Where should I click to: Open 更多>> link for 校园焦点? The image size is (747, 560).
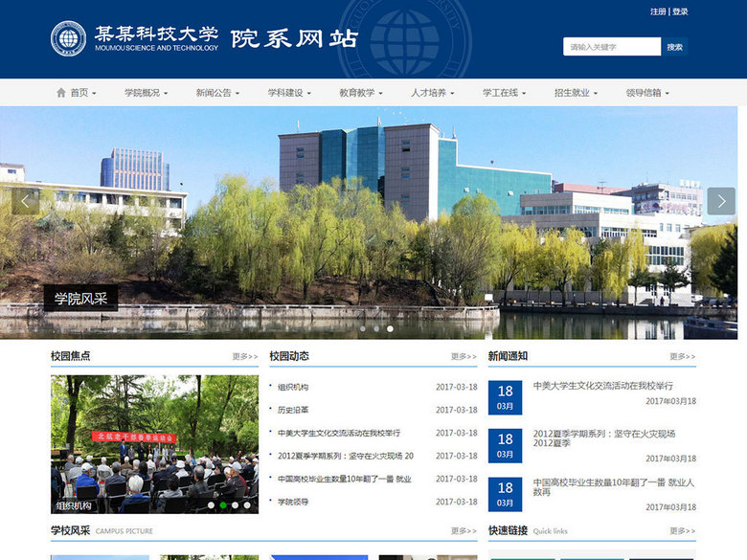tap(245, 356)
